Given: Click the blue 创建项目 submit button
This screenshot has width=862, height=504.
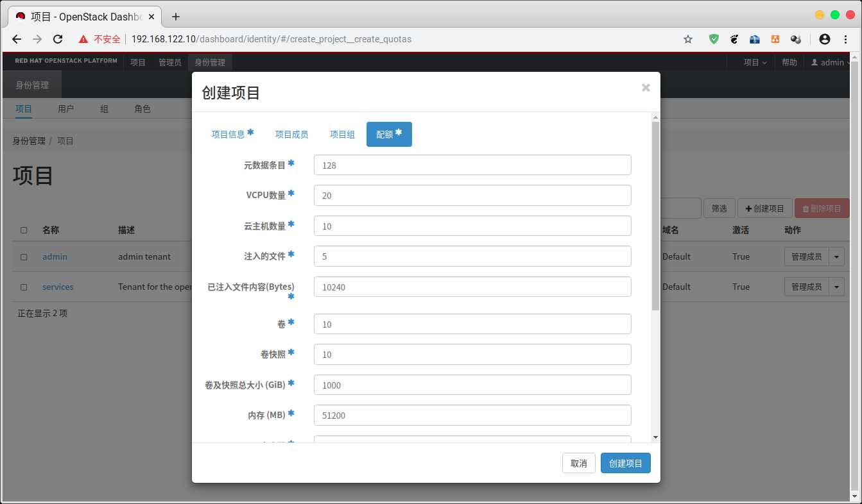Looking at the screenshot, I should point(626,463).
